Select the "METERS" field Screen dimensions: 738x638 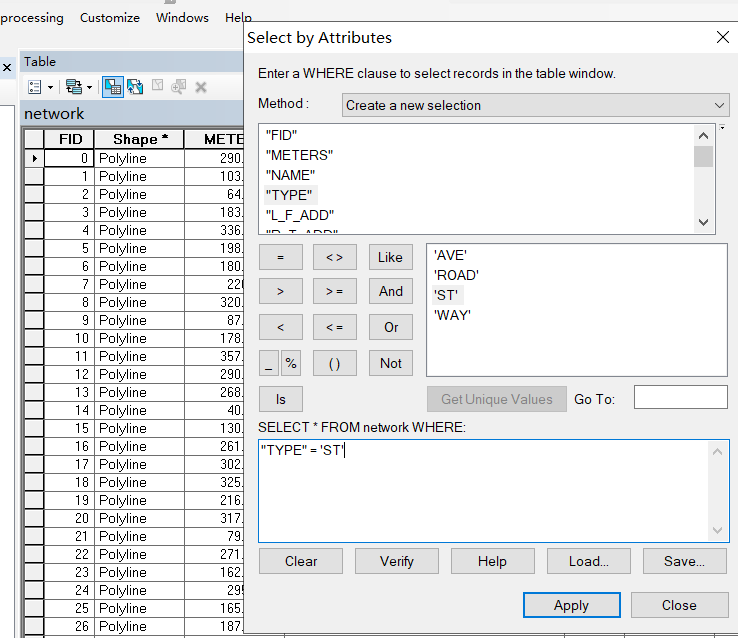tap(299, 155)
